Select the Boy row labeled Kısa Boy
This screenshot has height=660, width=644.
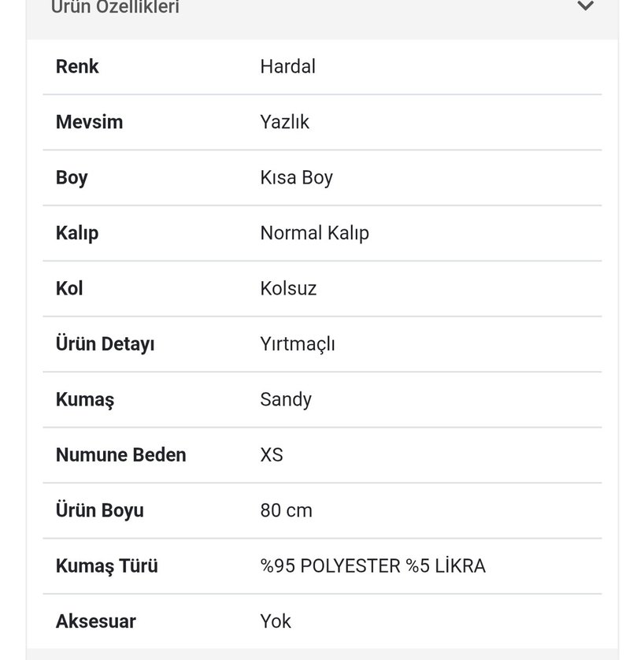295,178
